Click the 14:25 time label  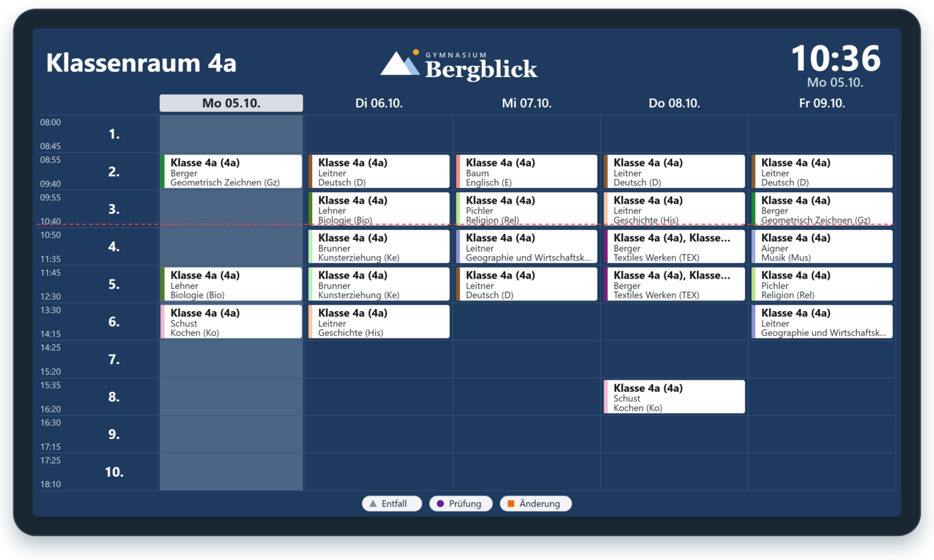coord(50,348)
